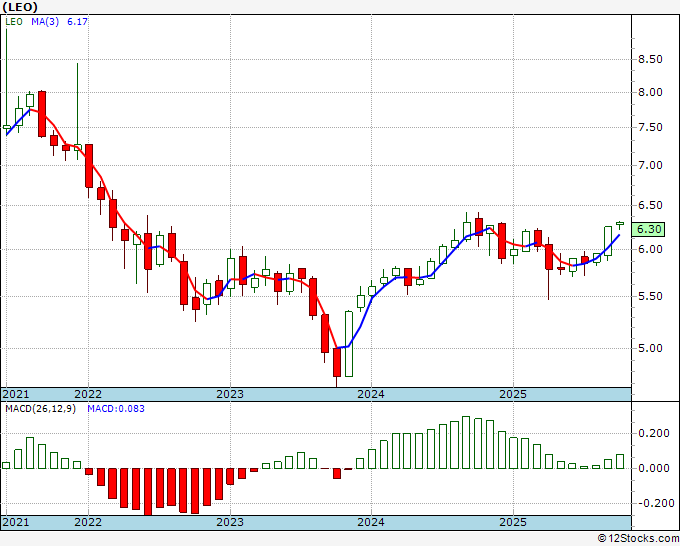Click the last MACD histogram bar on right
This screenshot has height=546, width=680.
tap(620, 461)
